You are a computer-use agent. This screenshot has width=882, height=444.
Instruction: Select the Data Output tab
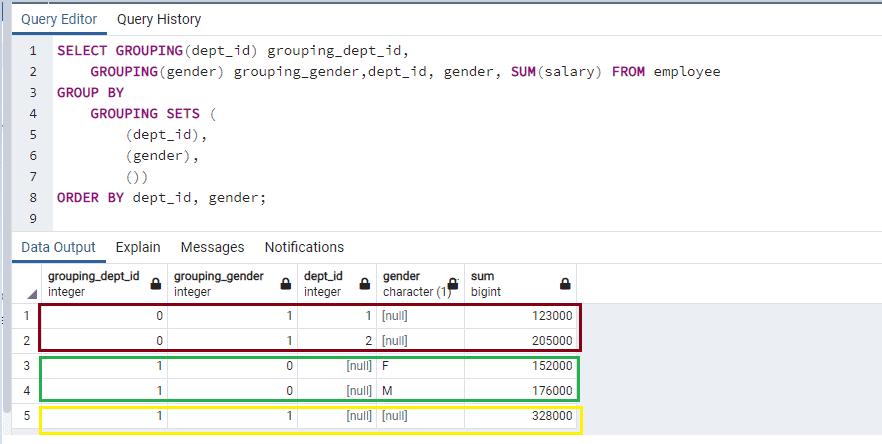pyautogui.click(x=59, y=247)
